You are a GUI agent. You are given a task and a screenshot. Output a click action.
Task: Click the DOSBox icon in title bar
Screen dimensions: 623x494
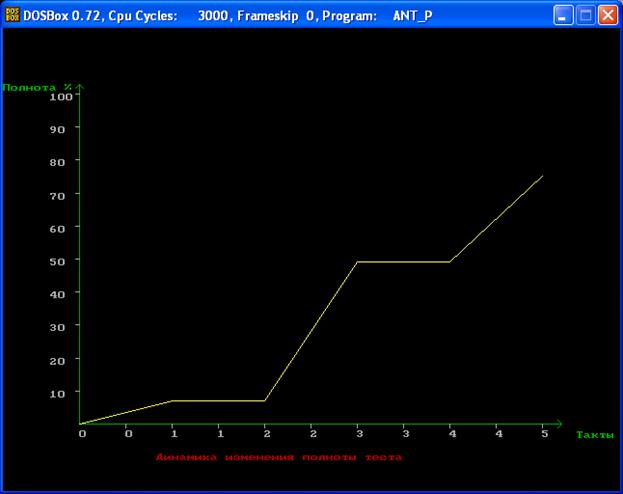click(x=12, y=15)
